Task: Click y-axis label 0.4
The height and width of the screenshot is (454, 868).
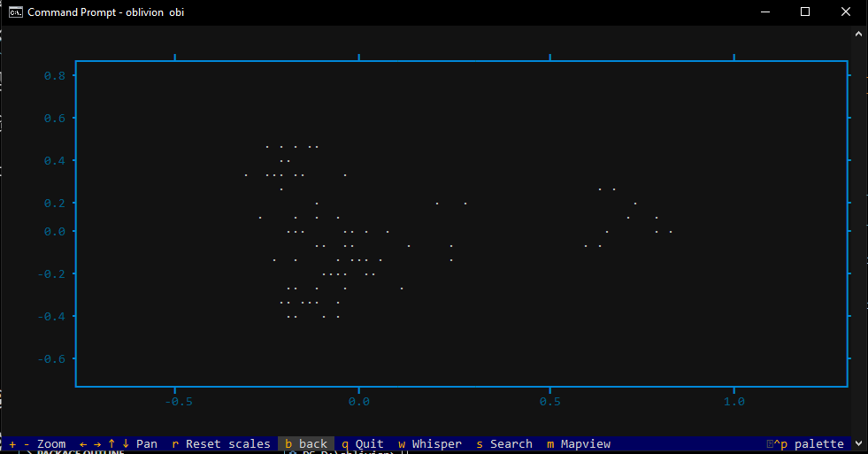Action: tap(55, 160)
